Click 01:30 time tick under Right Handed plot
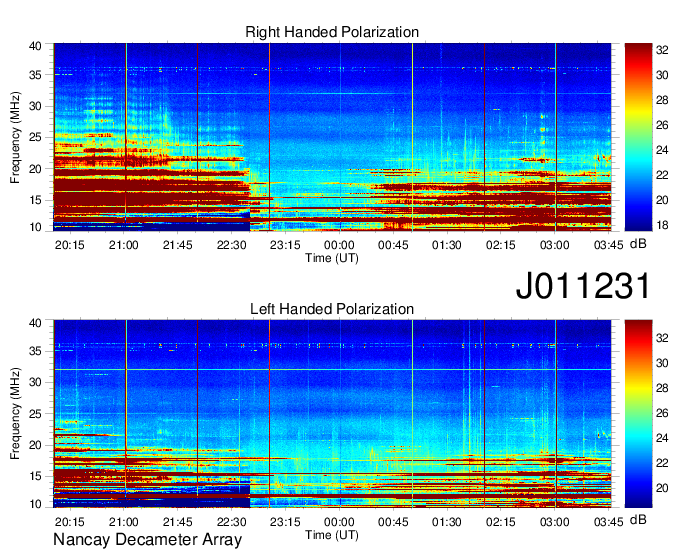 (447, 245)
